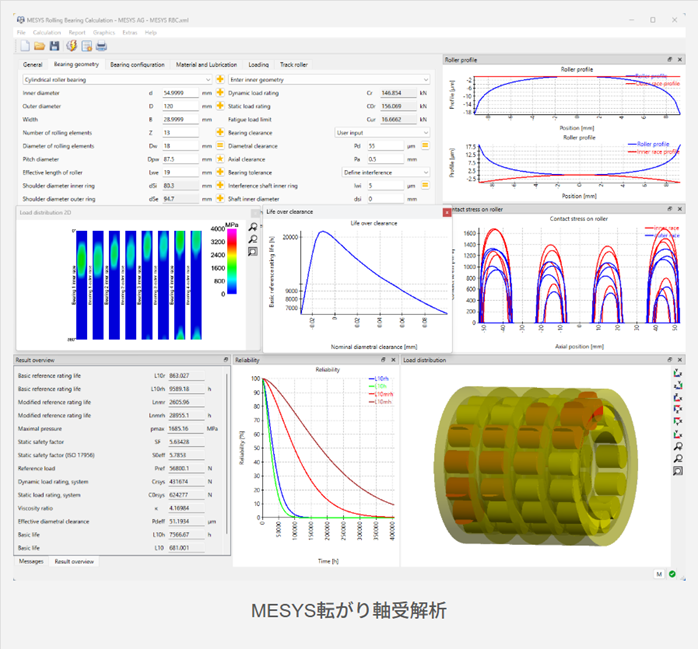Switch to the Material and Lubrication tab
The image size is (698, 649).
206,65
